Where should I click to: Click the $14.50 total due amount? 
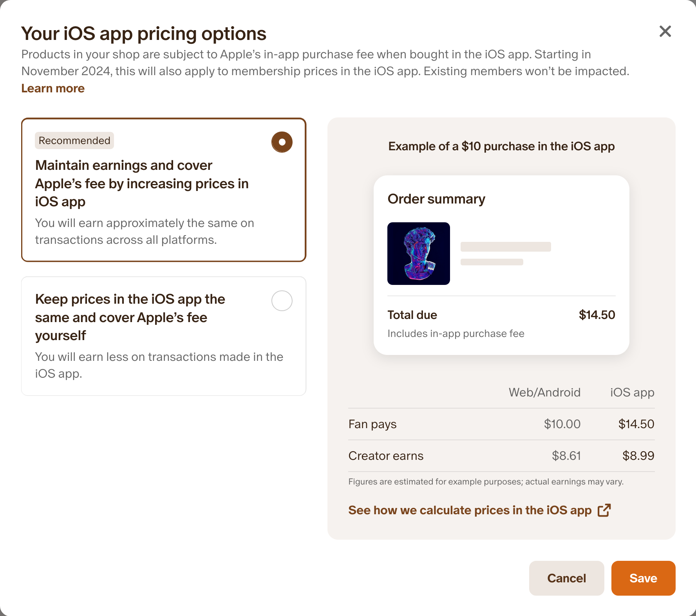tap(597, 315)
